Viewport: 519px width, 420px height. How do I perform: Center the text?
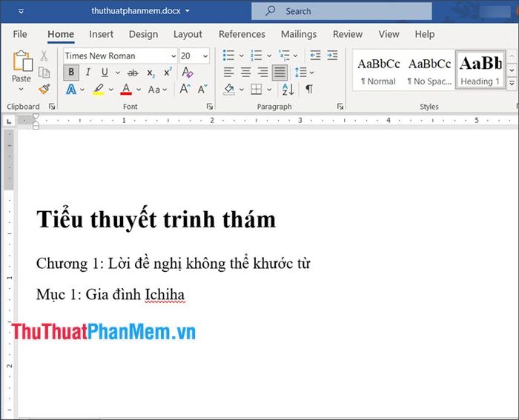point(246,73)
